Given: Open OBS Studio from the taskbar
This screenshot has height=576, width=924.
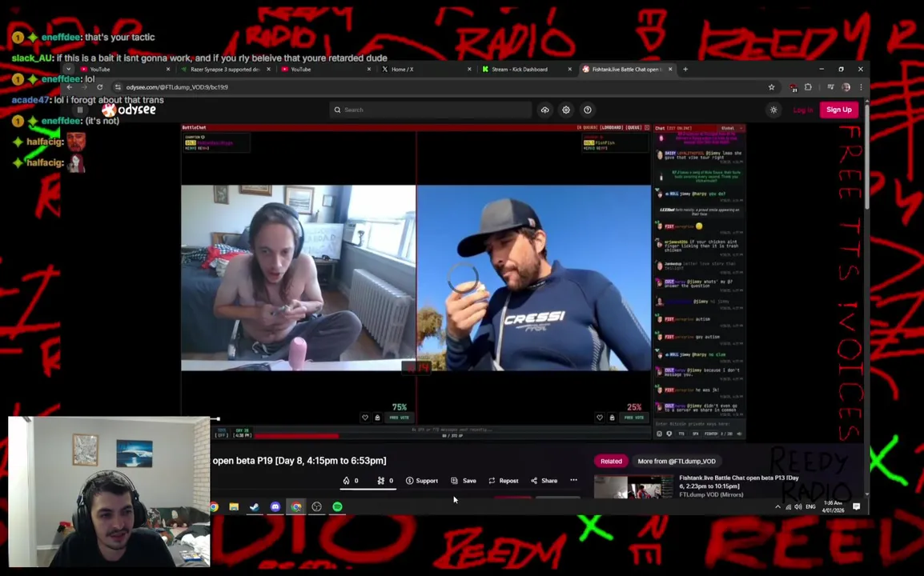Looking at the screenshot, I should click(316, 507).
